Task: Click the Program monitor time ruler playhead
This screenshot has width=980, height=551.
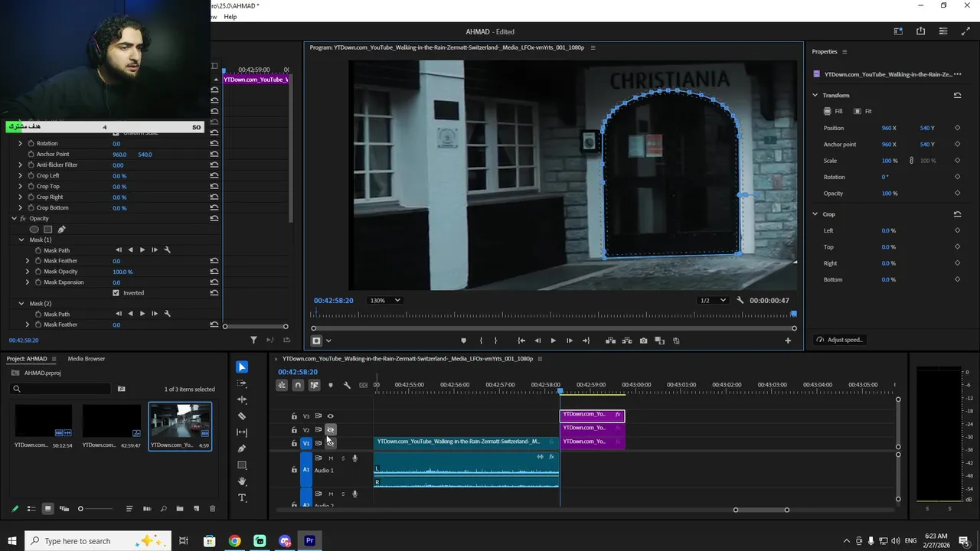Action: coord(793,314)
